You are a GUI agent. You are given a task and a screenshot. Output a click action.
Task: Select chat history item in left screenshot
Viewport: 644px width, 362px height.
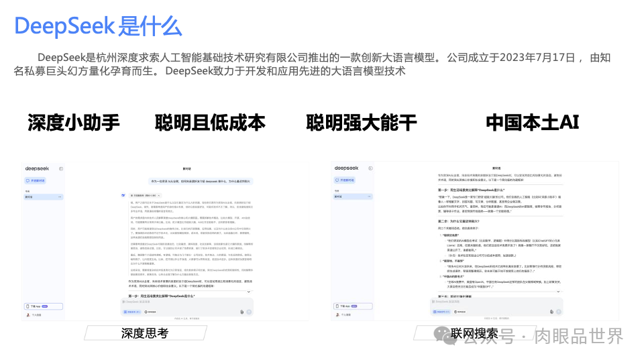[x=44, y=197]
